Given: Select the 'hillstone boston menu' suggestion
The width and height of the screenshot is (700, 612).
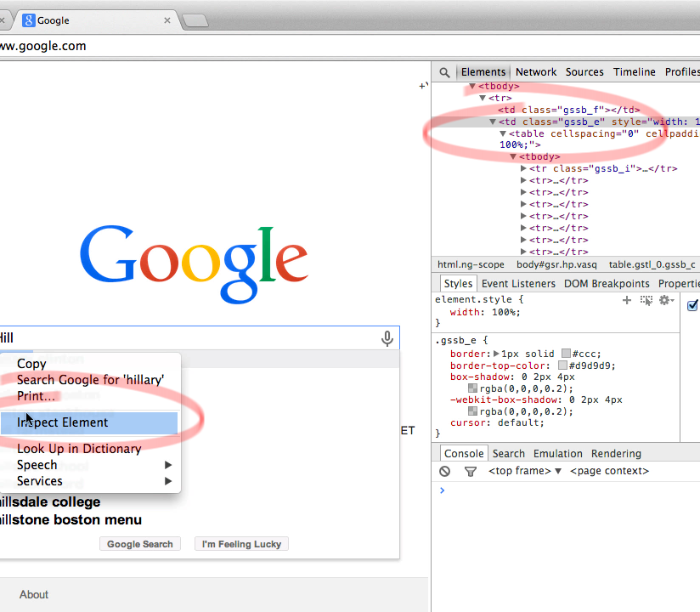Looking at the screenshot, I should coord(71,520).
